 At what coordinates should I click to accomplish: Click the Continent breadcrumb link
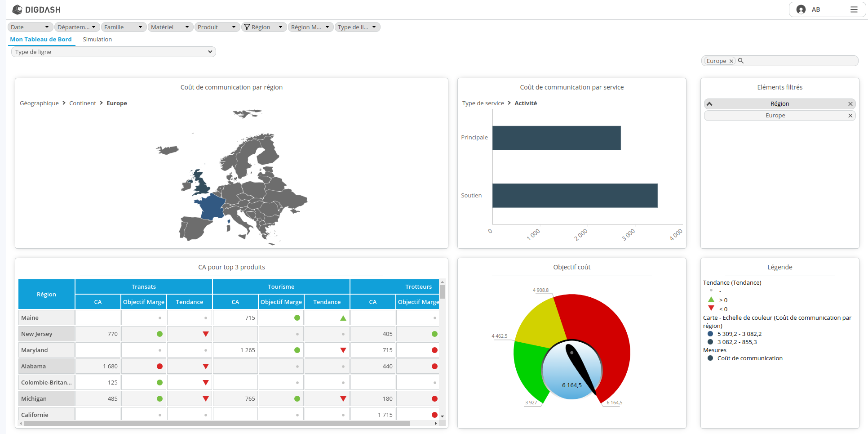pos(83,103)
